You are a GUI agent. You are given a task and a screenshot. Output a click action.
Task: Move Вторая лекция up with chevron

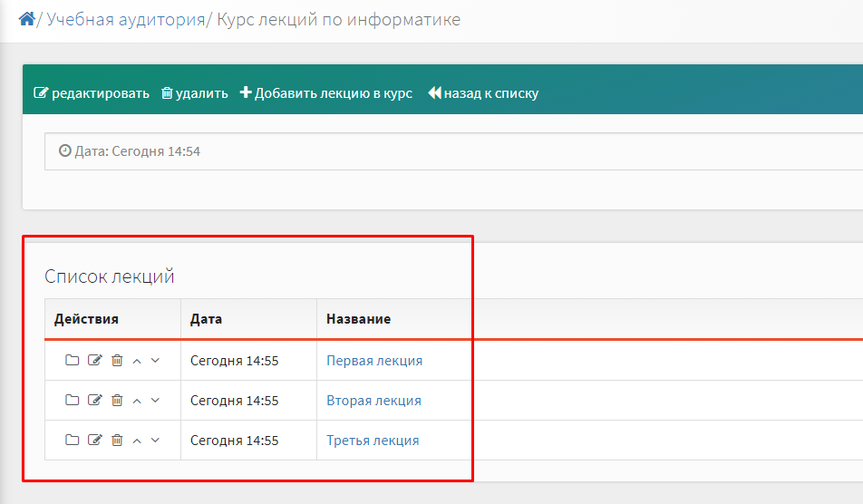pos(137,401)
